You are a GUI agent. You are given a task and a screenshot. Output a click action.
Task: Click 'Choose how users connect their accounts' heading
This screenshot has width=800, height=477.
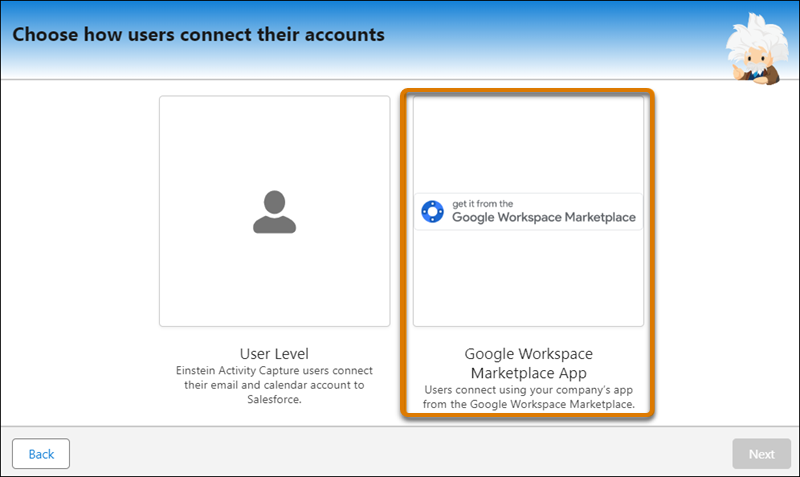[x=198, y=35]
